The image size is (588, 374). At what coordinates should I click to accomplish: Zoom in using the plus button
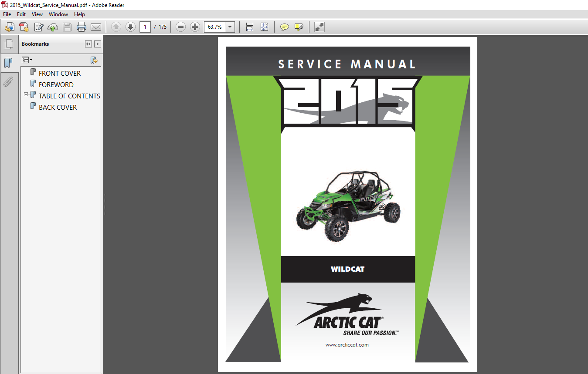[195, 27]
